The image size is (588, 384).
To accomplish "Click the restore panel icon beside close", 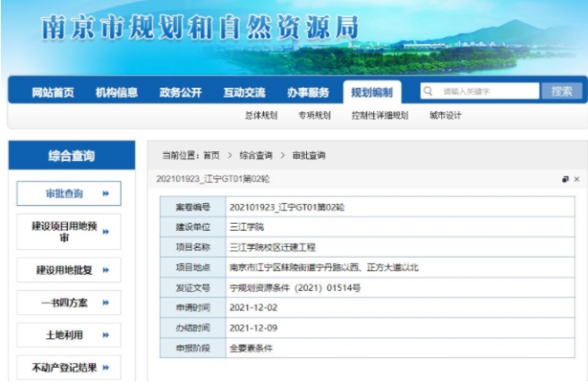I will point(565,180).
